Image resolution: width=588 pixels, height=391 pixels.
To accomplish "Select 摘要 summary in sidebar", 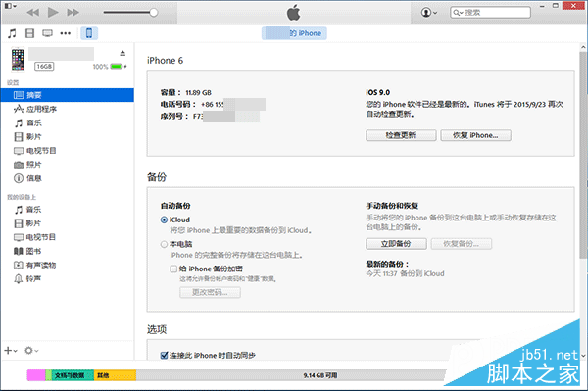I will 67,95.
